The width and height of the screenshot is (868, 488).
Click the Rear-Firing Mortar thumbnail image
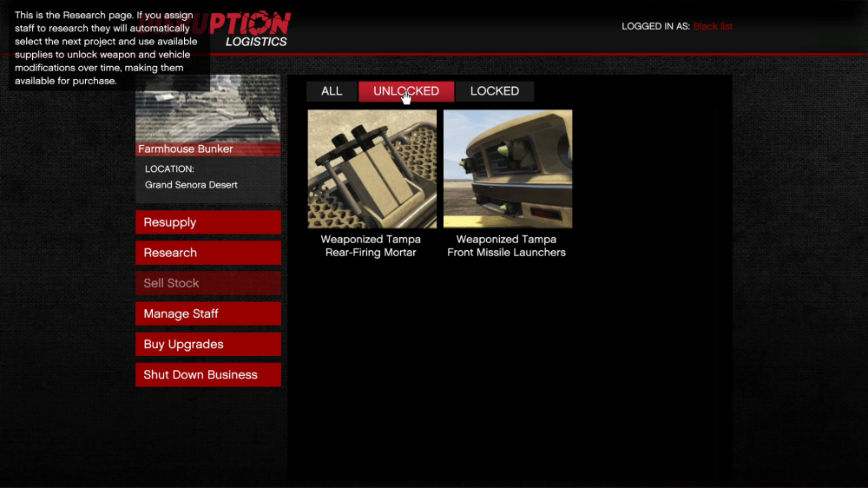tap(372, 168)
